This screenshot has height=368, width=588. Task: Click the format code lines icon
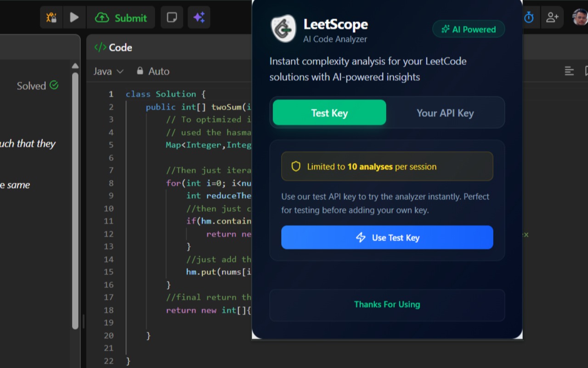coord(569,71)
